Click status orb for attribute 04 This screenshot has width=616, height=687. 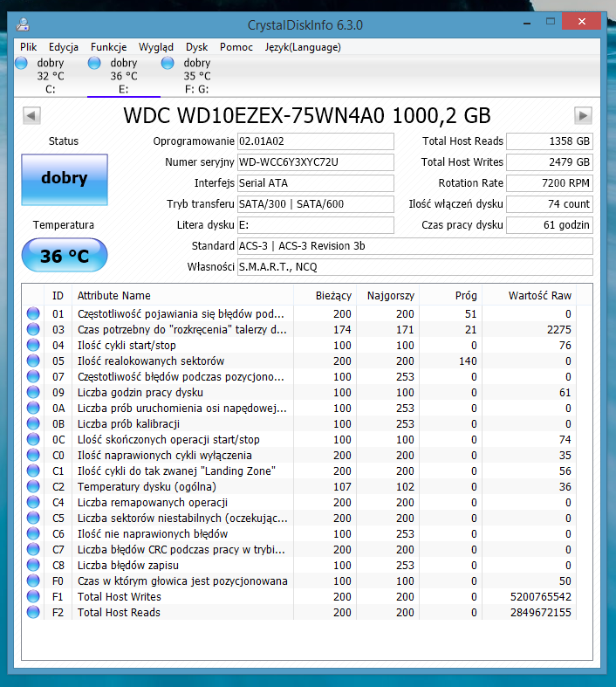(33, 346)
